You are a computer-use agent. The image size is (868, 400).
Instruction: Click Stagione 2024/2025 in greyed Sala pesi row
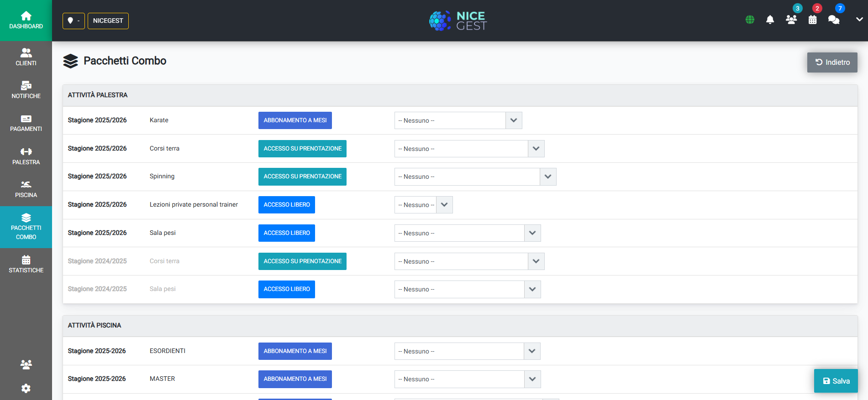[97, 289]
